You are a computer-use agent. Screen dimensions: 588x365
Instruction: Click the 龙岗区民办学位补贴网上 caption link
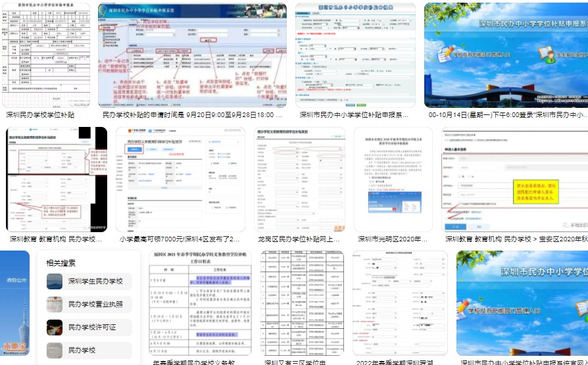tap(299, 239)
